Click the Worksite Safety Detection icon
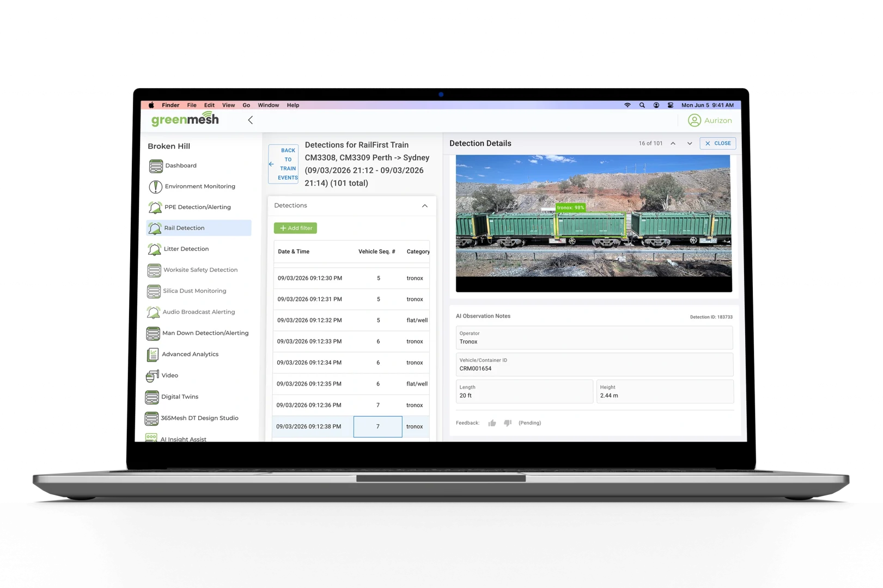The height and width of the screenshot is (588, 883). pyautogui.click(x=154, y=270)
